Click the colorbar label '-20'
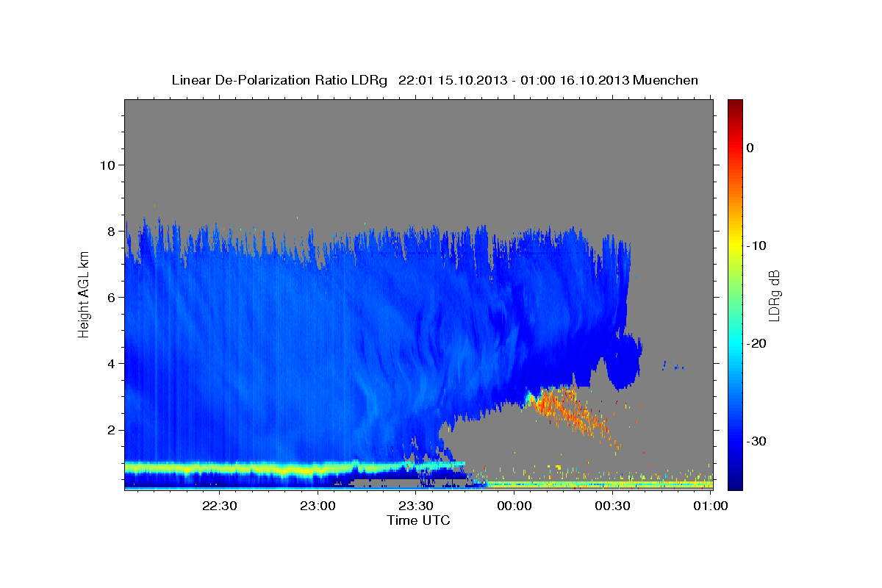This screenshot has height=588, width=882. [757, 343]
